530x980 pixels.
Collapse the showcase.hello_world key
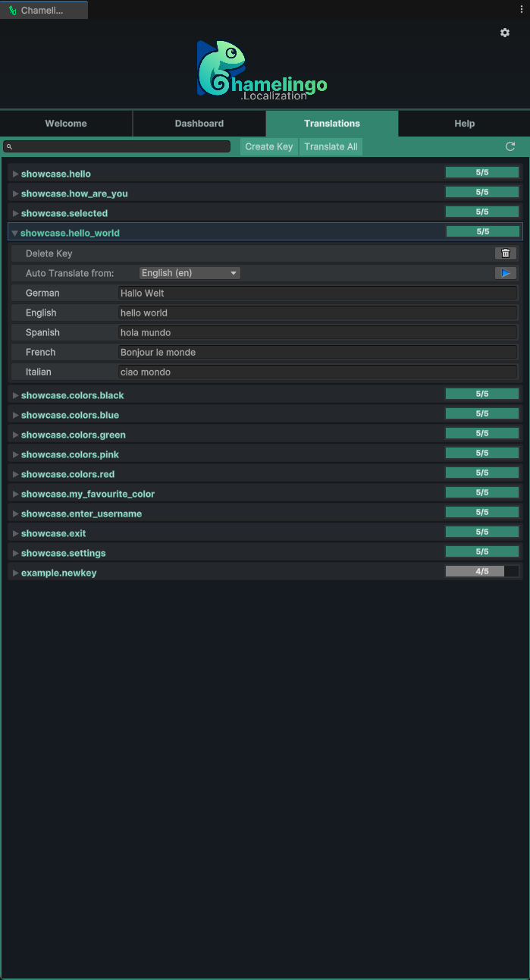click(15, 234)
